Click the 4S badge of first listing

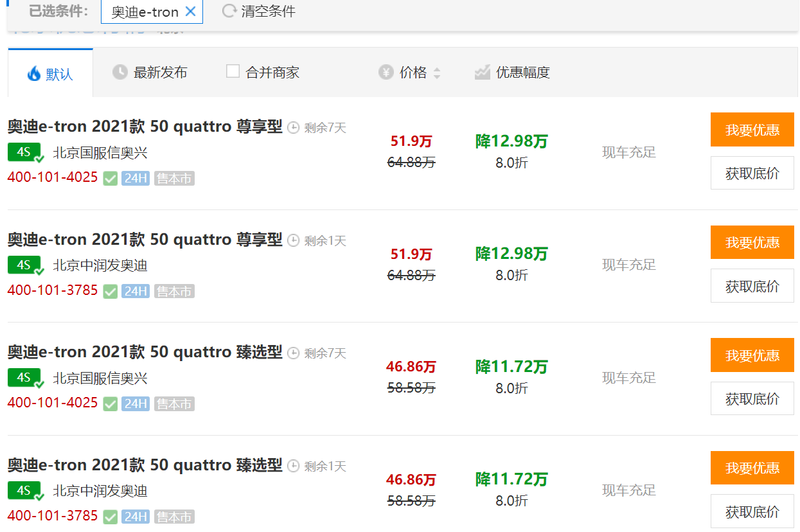pos(24,153)
